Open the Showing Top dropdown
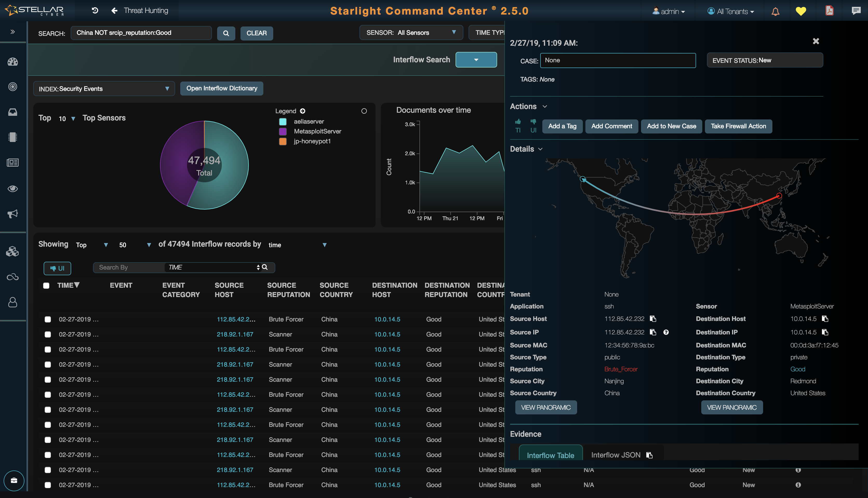868x498 pixels. [x=92, y=245]
